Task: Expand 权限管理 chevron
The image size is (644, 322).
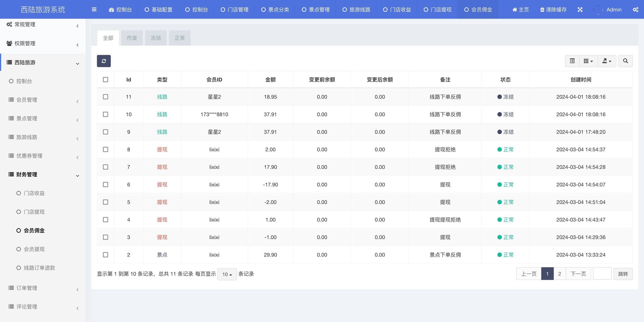Action: pyautogui.click(x=78, y=45)
